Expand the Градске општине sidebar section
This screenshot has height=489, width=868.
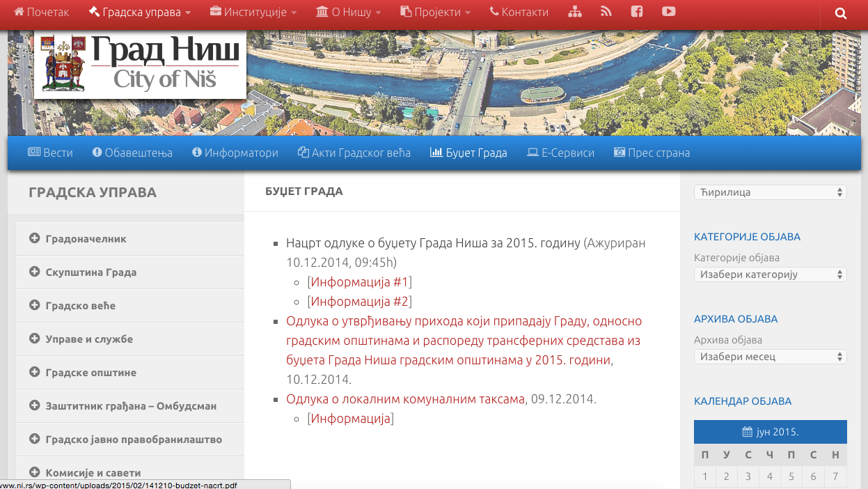[93, 372]
